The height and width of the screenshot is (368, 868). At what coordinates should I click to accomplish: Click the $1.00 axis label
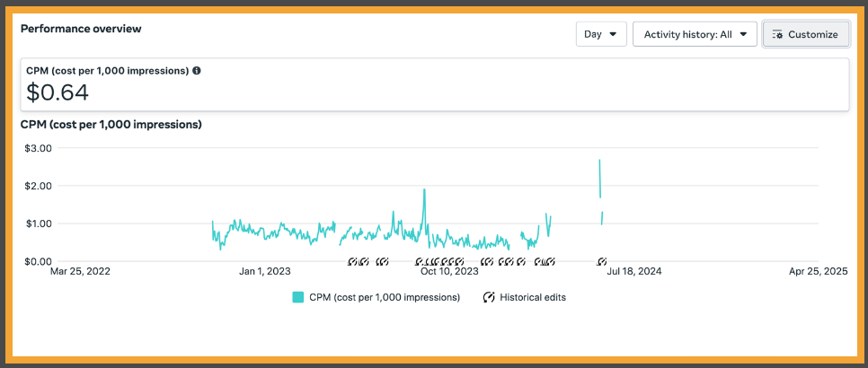(x=39, y=223)
